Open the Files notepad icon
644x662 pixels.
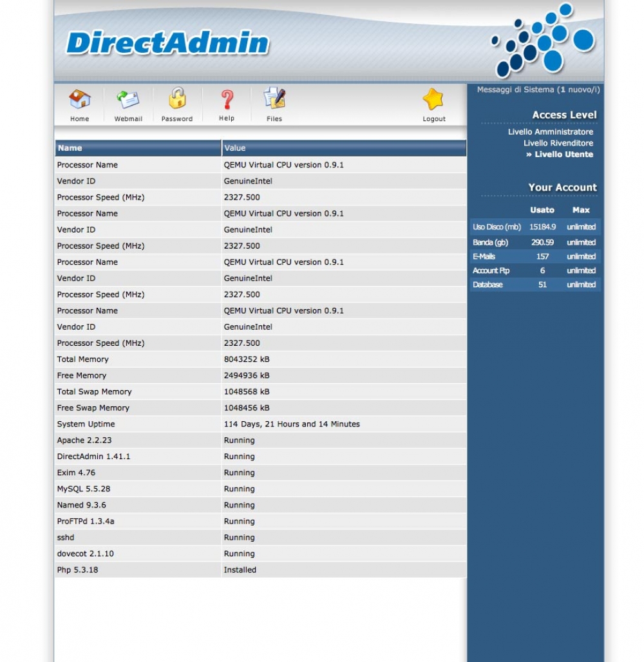click(x=274, y=98)
